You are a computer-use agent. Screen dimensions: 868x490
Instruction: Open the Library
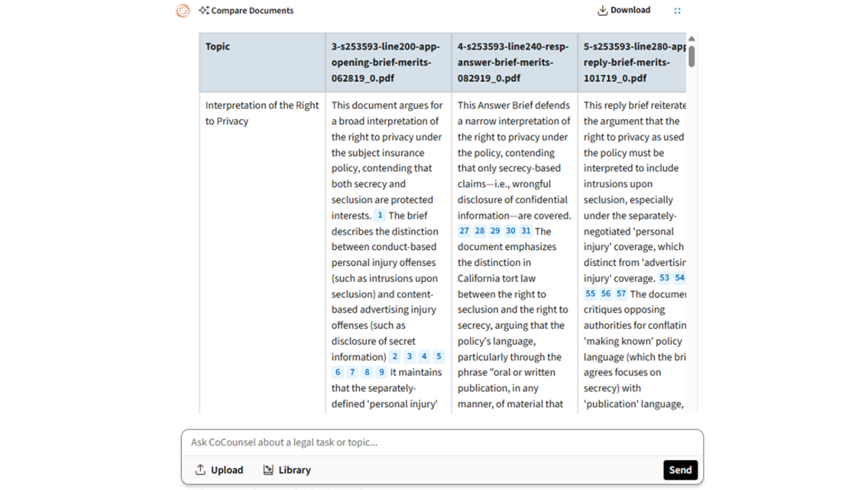click(x=287, y=470)
